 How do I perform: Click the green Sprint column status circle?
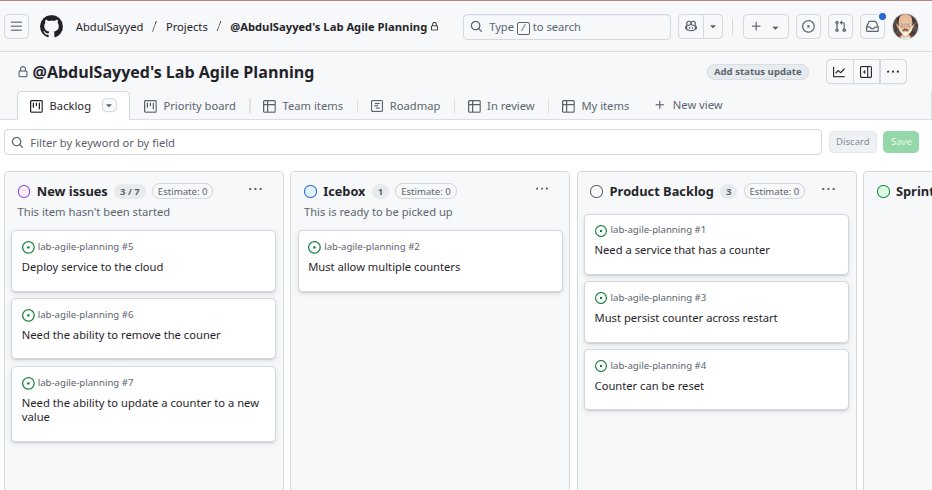pyautogui.click(x=883, y=191)
